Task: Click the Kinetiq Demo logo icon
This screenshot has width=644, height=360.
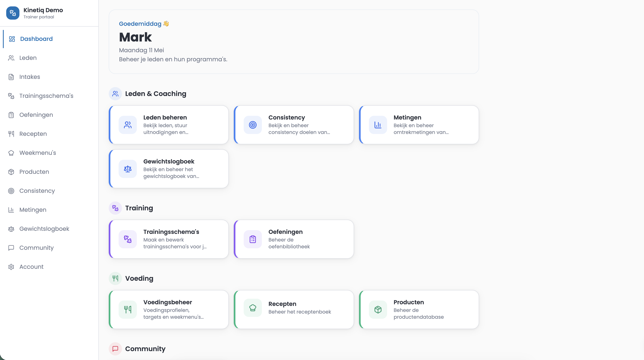Action: pos(13,13)
